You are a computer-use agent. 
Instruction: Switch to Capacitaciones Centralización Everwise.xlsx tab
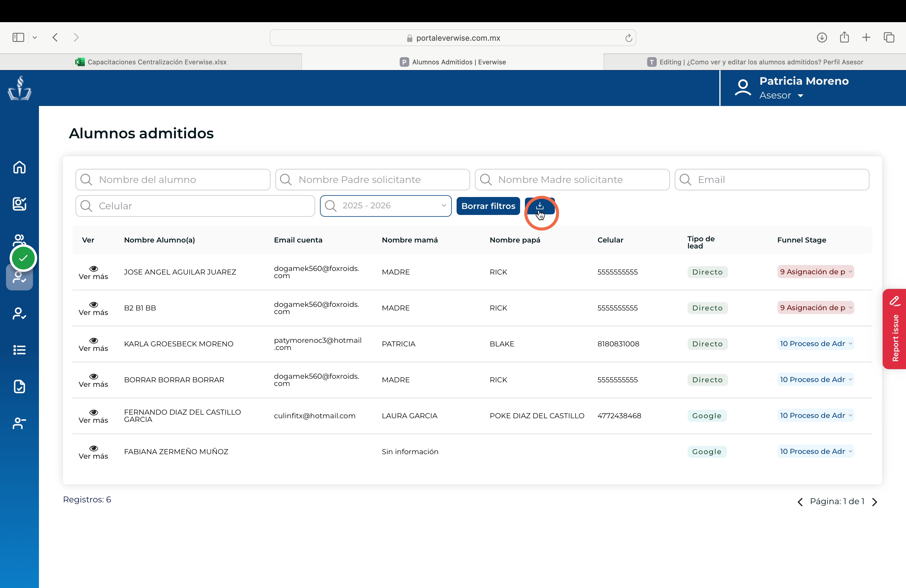click(151, 62)
